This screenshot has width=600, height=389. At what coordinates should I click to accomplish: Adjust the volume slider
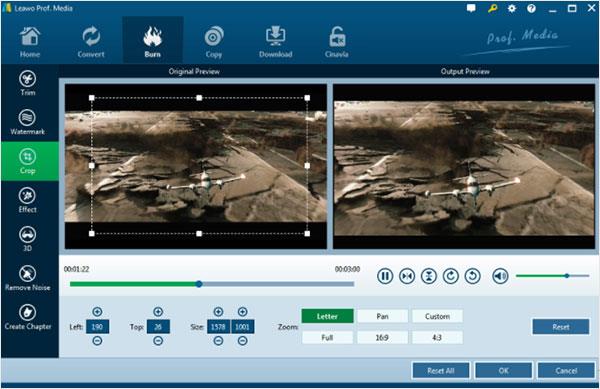[x=553, y=276]
